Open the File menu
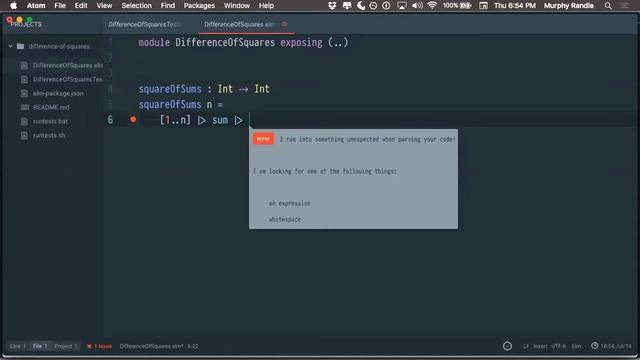Screen dimensions: 640x360 pyautogui.click(x=60, y=6)
